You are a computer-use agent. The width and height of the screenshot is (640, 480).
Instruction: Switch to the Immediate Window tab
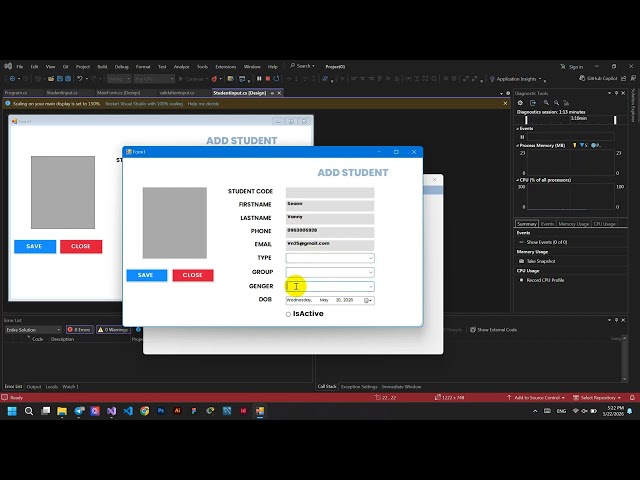tap(401, 387)
